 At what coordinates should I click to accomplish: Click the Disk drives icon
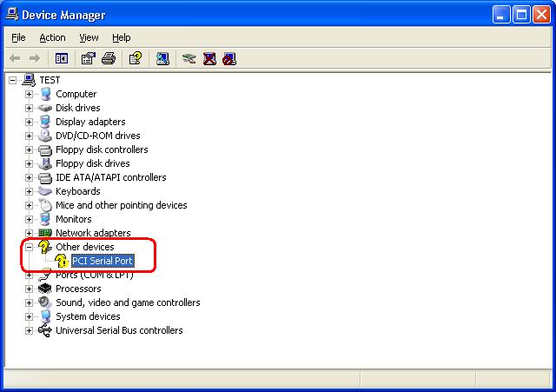pyautogui.click(x=45, y=108)
